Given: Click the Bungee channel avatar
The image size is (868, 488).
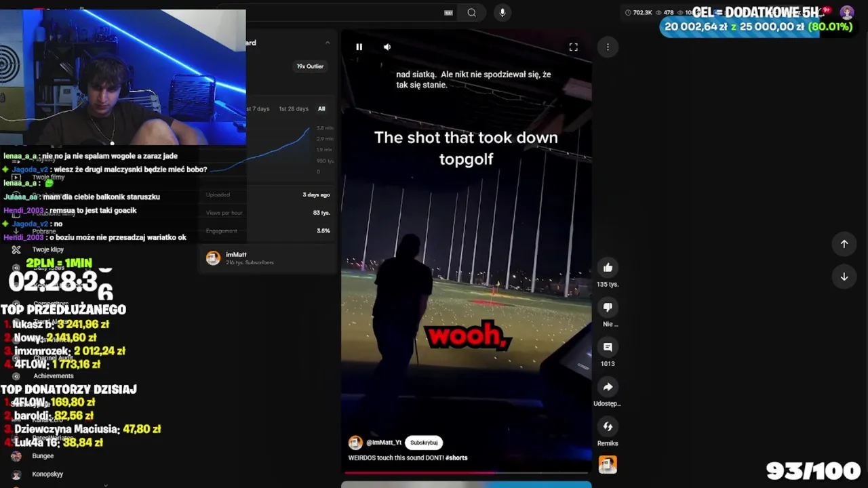Looking at the screenshot, I should (x=16, y=456).
